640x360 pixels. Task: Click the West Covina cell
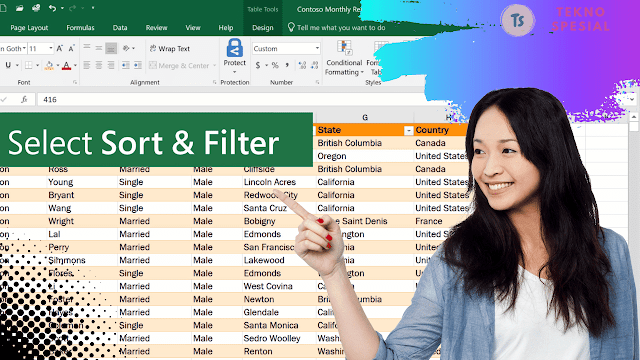tap(279, 286)
